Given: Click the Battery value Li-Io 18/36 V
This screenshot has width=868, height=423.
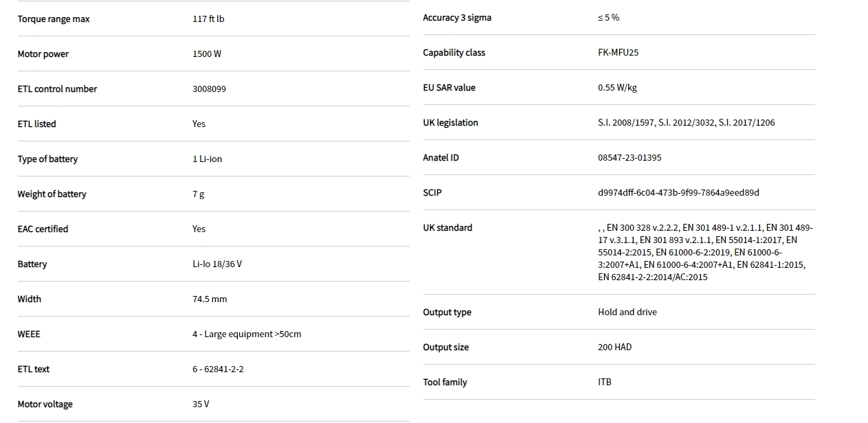Looking at the screenshot, I should (x=216, y=264).
